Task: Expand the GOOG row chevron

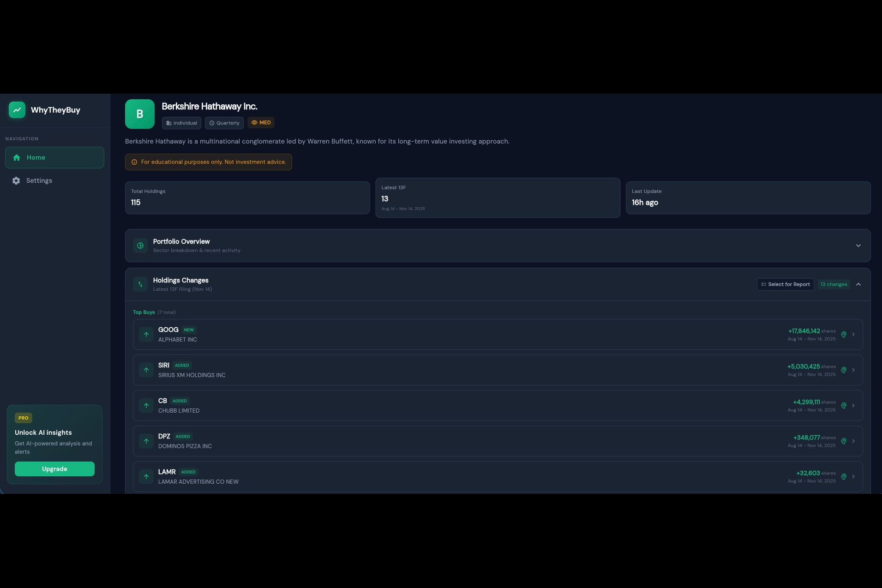Action: click(x=853, y=335)
